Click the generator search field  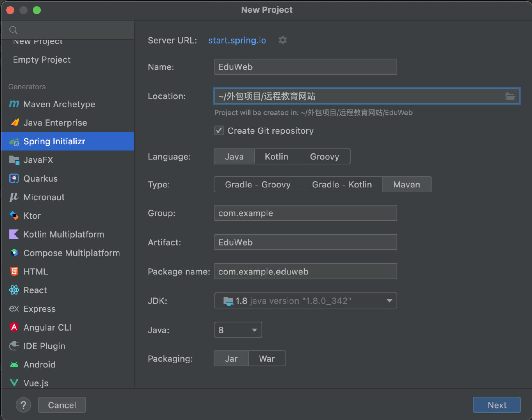coord(68,30)
